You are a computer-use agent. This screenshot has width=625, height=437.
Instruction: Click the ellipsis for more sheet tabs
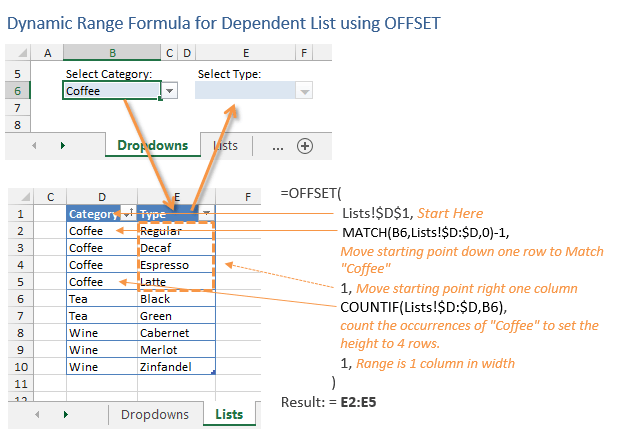click(x=277, y=146)
